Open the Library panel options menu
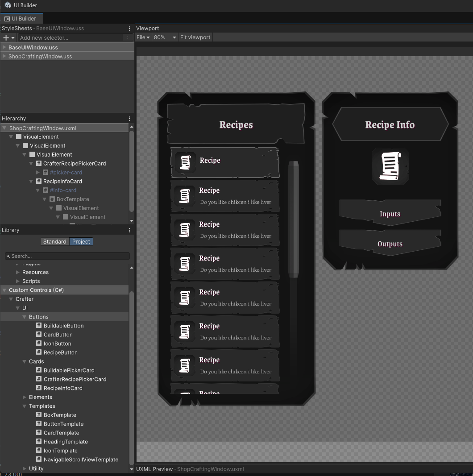The width and height of the screenshot is (473, 476). point(129,230)
